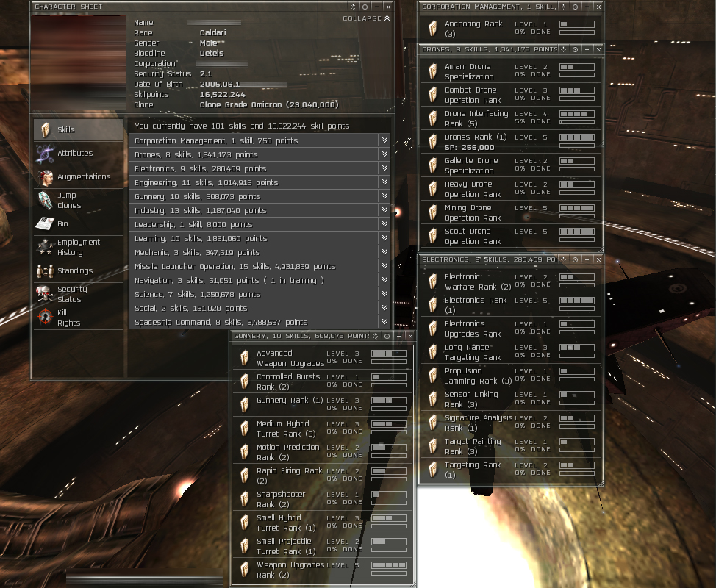Toggle Character Sheet window settings star
This screenshot has width=716, height=588.
point(353,7)
